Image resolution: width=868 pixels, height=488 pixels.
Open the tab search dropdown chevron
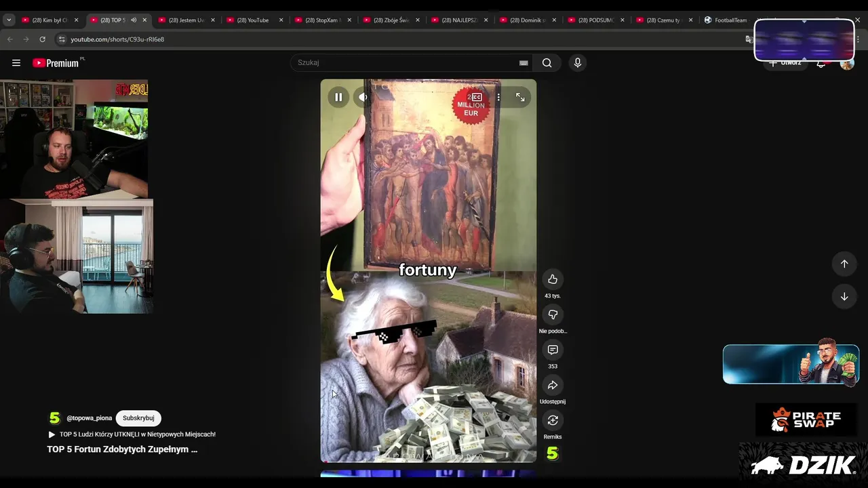[9, 20]
